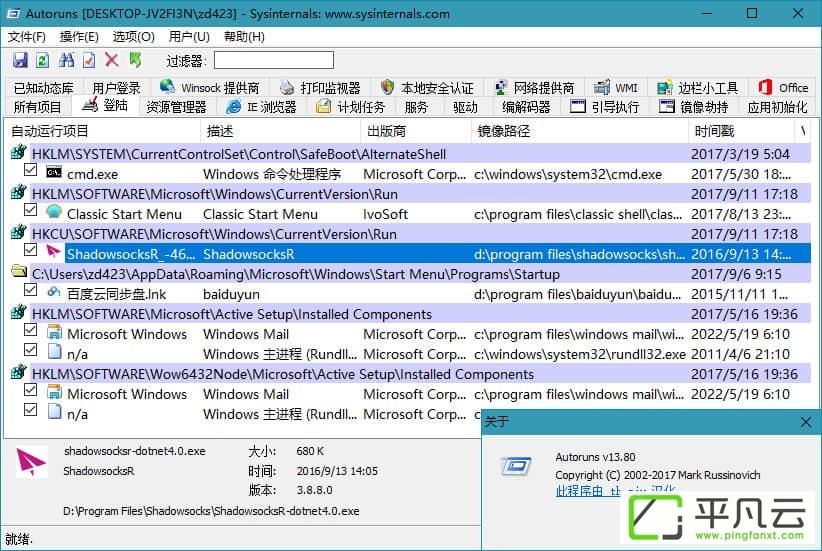Screen dimensions: 822x551
Task: Sort by the 自动运行项目 column header
Action: (x=102, y=131)
